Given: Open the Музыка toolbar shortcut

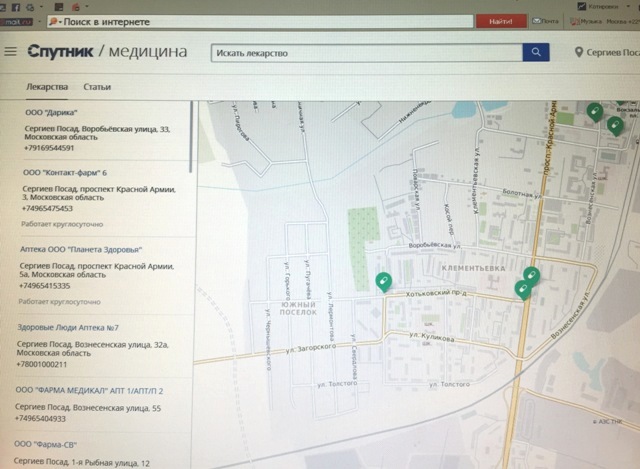Looking at the screenshot, I should tap(586, 21).
